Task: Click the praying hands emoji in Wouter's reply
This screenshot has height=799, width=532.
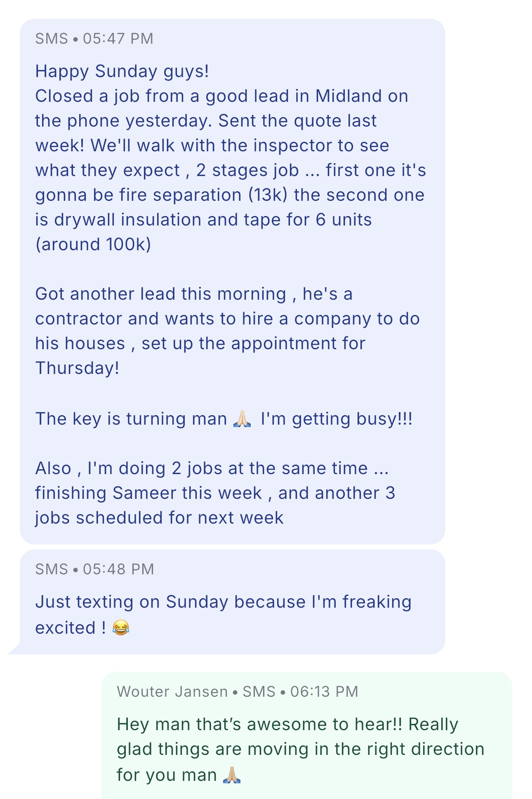Action: pyautogui.click(x=232, y=775)
